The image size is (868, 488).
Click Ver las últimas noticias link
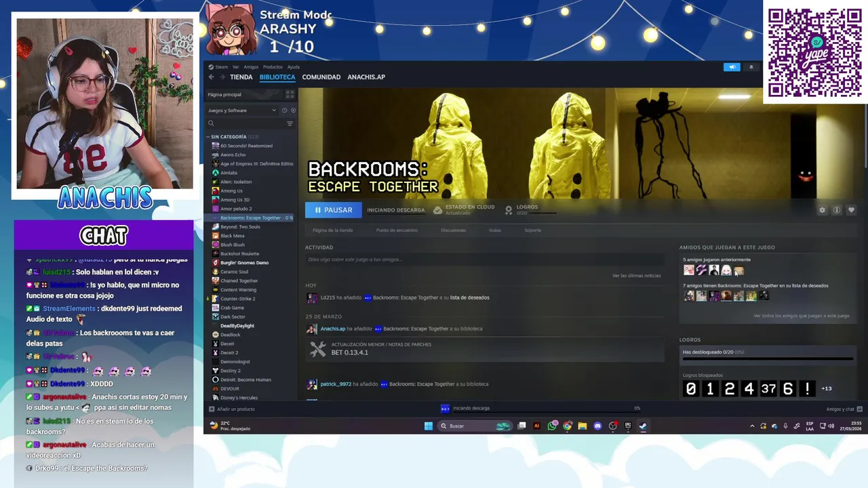(636, 276)
